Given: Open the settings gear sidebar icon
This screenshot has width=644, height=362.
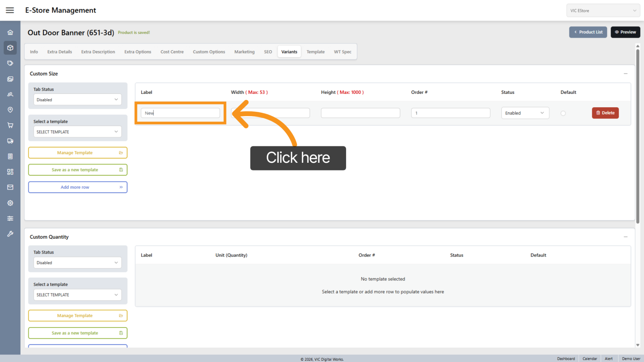Looking at the screenshot, I should tap(10, 203).
